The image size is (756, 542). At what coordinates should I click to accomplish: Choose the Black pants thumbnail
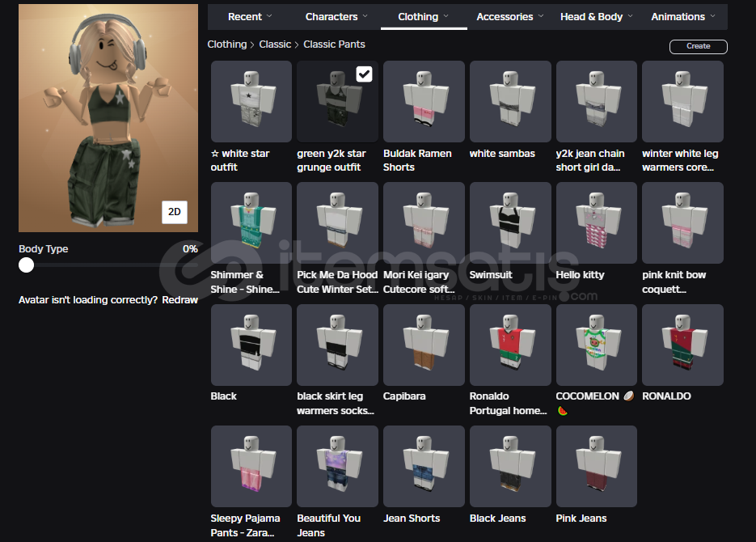[251, 345]
